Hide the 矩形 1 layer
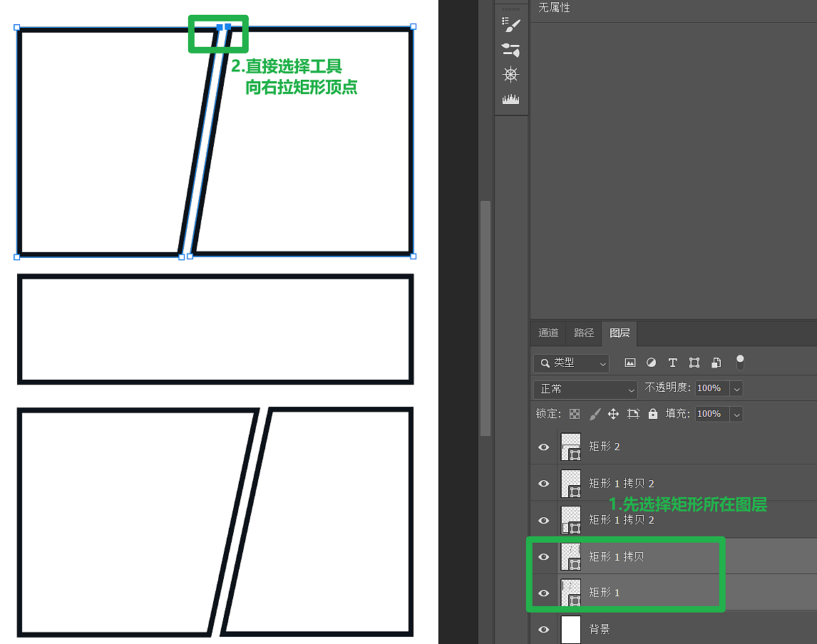This screenshot has width=817, height=644. click(x=543, y=593)
